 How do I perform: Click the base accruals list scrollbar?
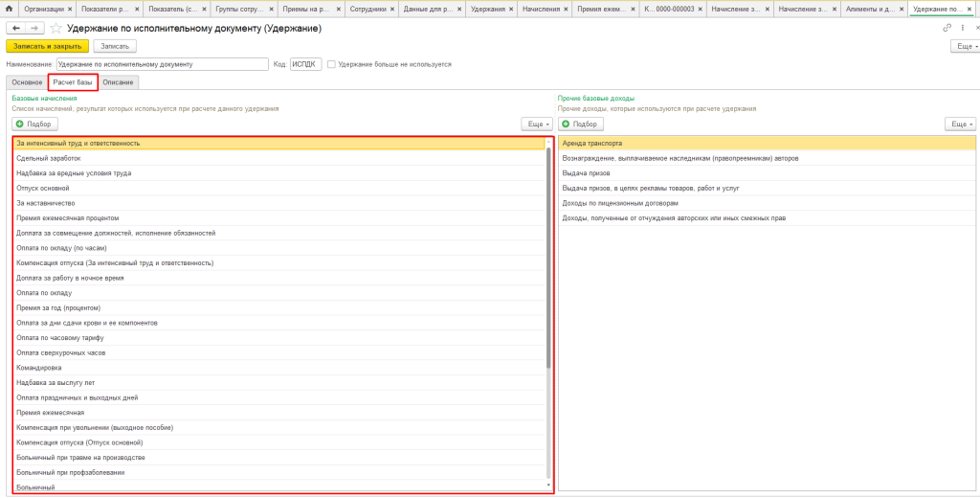[548, 259]
